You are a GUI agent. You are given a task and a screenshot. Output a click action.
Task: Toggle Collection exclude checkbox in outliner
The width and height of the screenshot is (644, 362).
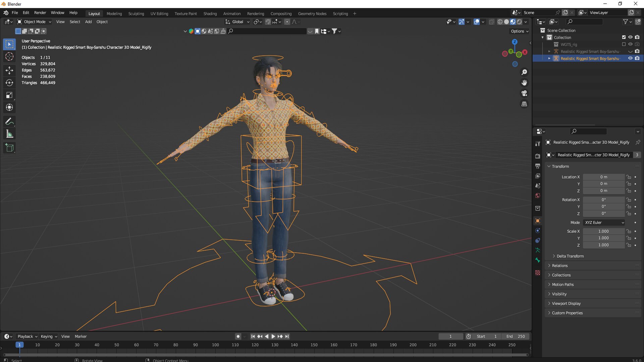click(624, 37)
